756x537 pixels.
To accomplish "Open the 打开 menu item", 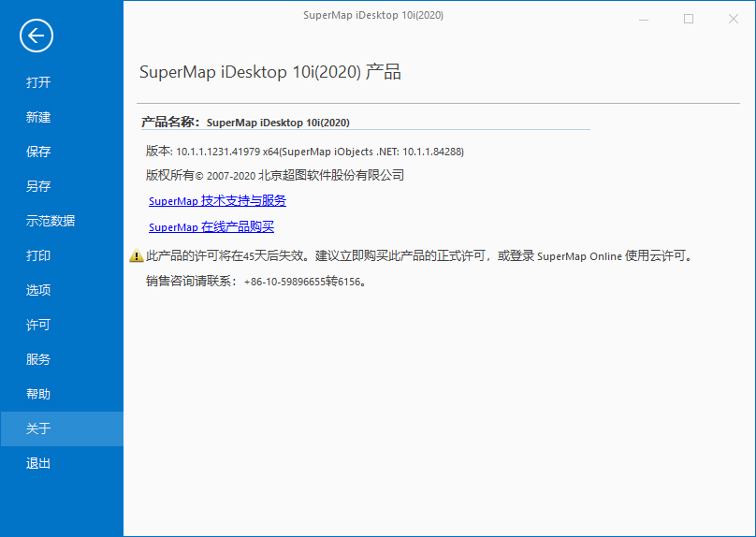I will point(38,82).
